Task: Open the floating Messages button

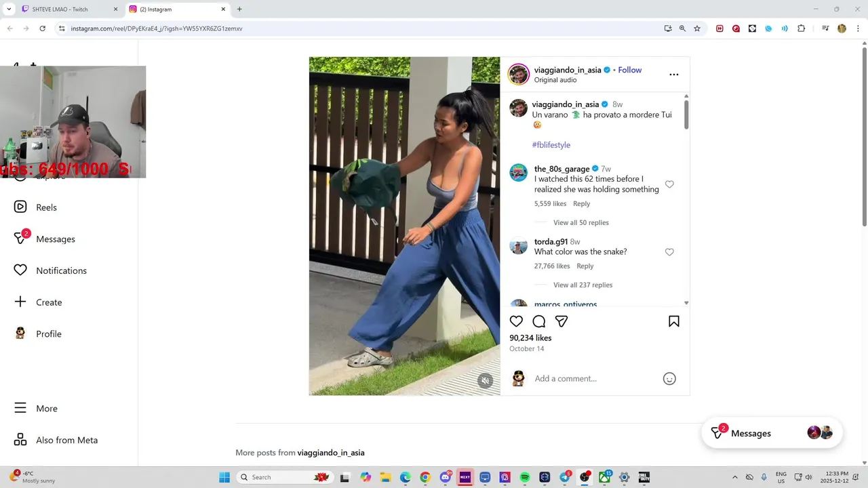Action: (x=772, y=433)
